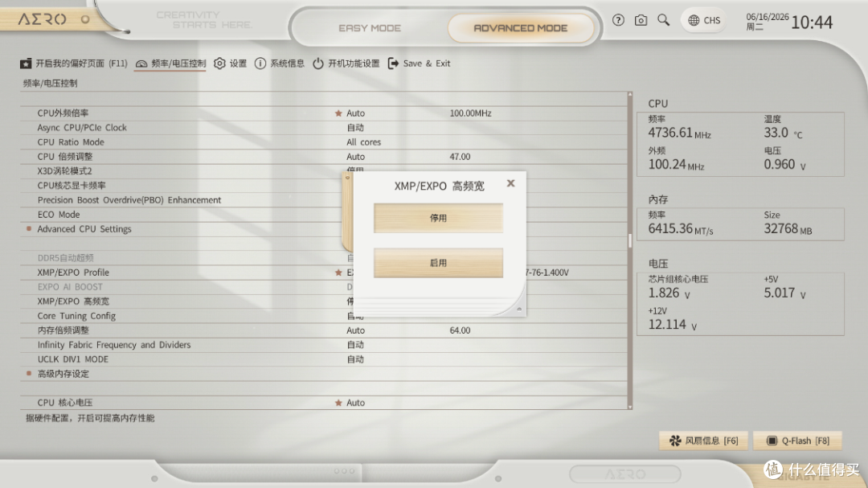Click the 自动 value of Infinity Fabric Frequency

tap(355, 345)
